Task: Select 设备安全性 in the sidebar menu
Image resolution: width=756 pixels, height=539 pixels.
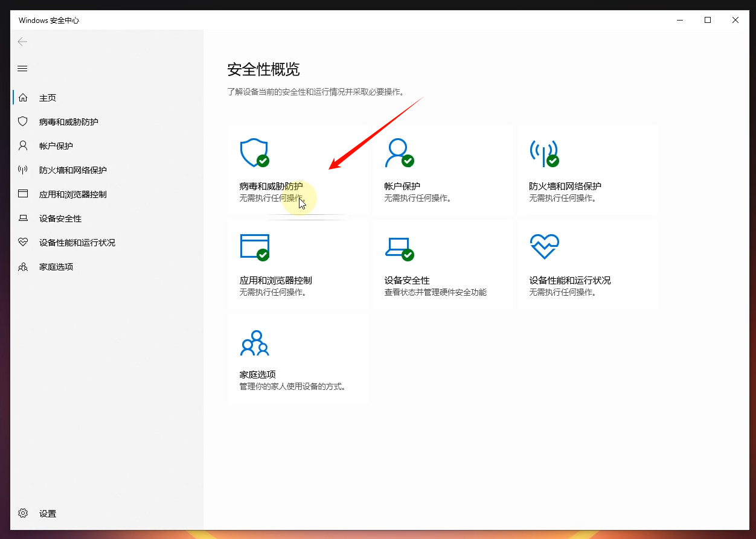Action: point(60,218)
